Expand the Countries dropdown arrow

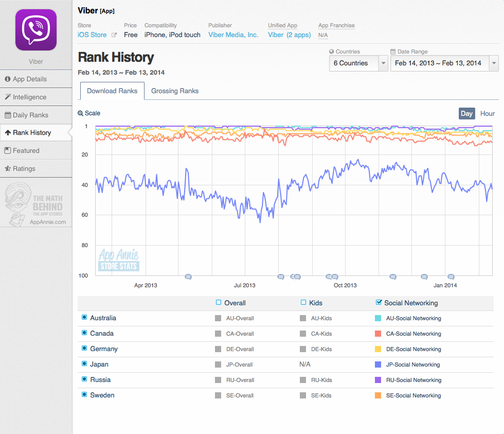pos(383,63)
